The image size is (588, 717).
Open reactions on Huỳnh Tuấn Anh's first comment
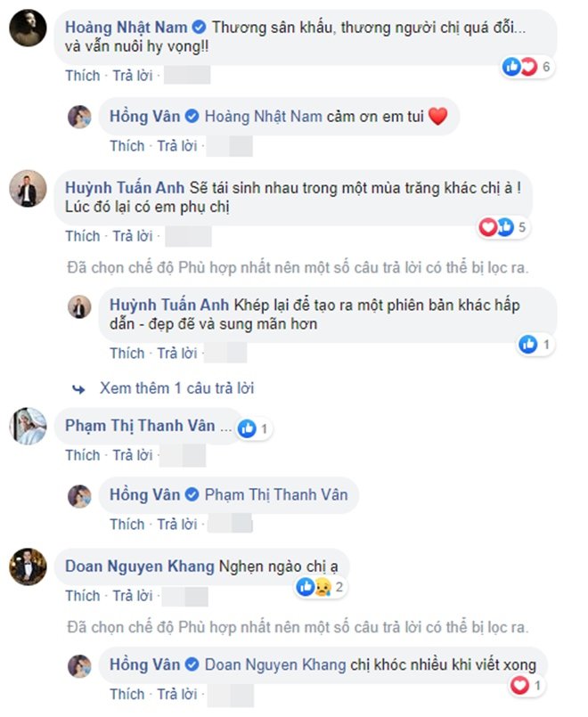[502, 227]
